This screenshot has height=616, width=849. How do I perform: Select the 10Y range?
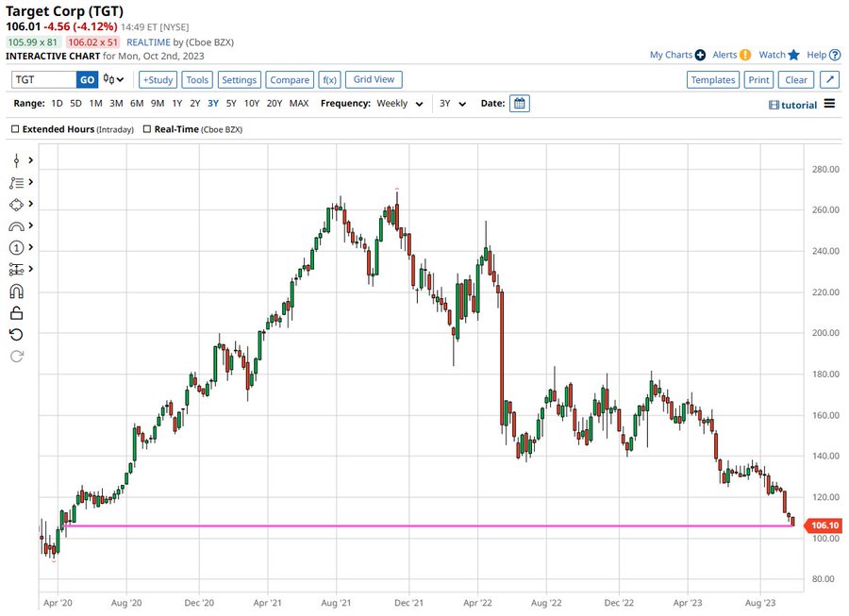pyautogui.click(x=252, y=104)
